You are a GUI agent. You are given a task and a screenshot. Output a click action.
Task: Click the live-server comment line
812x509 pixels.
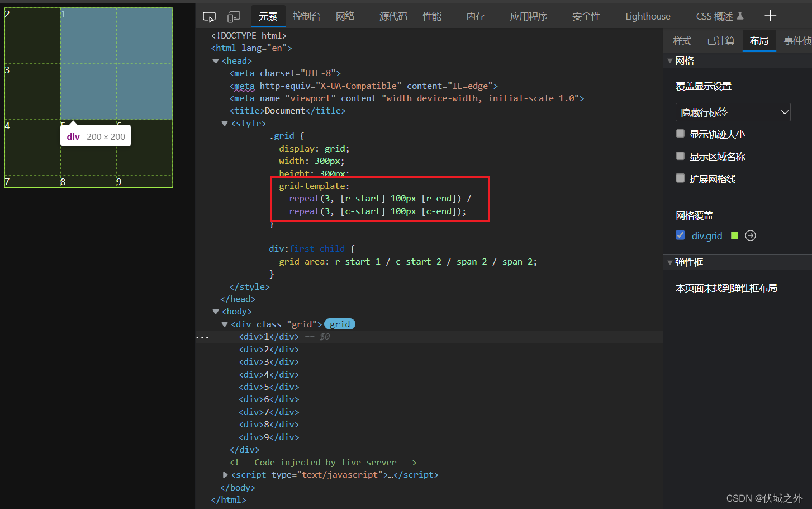coord(323,463)
